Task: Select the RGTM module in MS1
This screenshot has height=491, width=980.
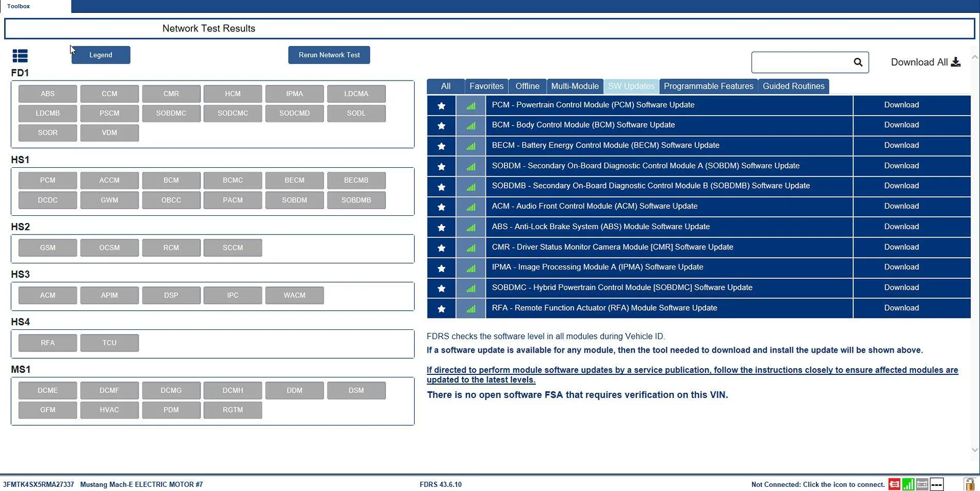Action: click(233, 410)
